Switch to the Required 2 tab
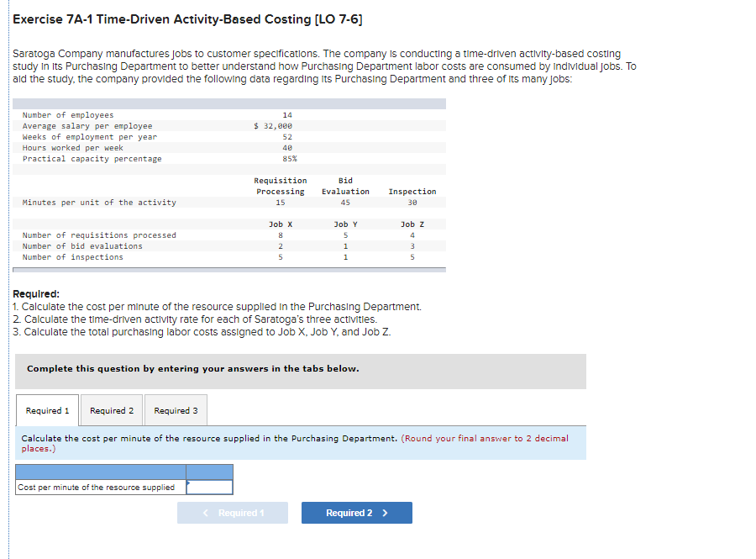 [x=111, y=410]
